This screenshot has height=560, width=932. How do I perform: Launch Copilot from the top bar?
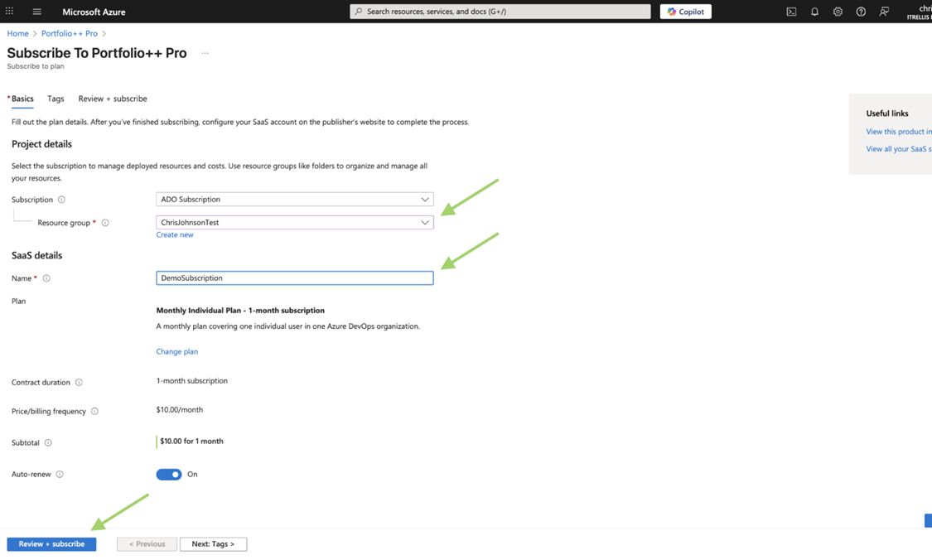[685, 11]
